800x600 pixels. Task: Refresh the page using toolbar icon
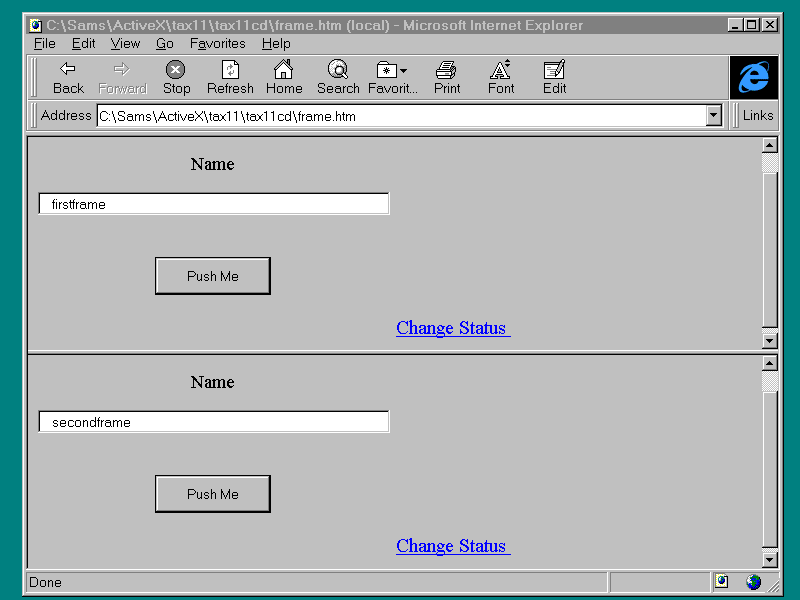click(230, 69)
